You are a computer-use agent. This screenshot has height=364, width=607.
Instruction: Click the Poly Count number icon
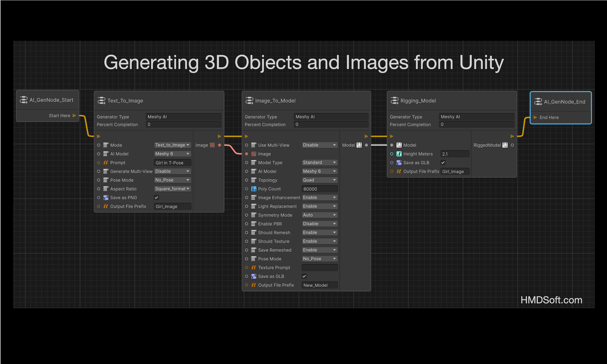coord(254,189)
